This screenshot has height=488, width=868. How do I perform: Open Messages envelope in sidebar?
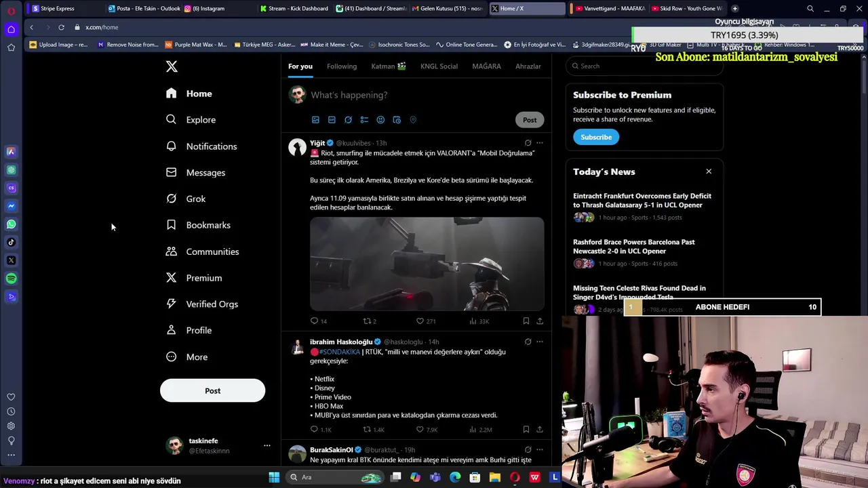[x=195, y=172]
